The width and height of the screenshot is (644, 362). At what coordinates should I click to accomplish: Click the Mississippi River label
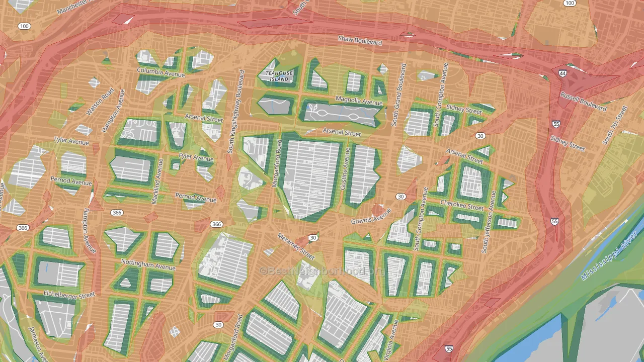coord(609,256)
